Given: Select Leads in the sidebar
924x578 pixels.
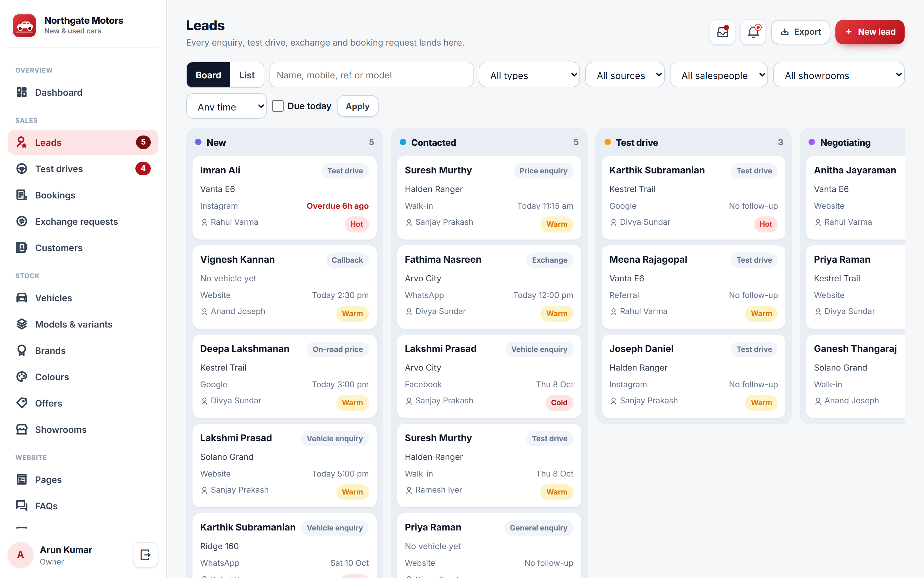Looking at the screenshot, I should [83, 142].
